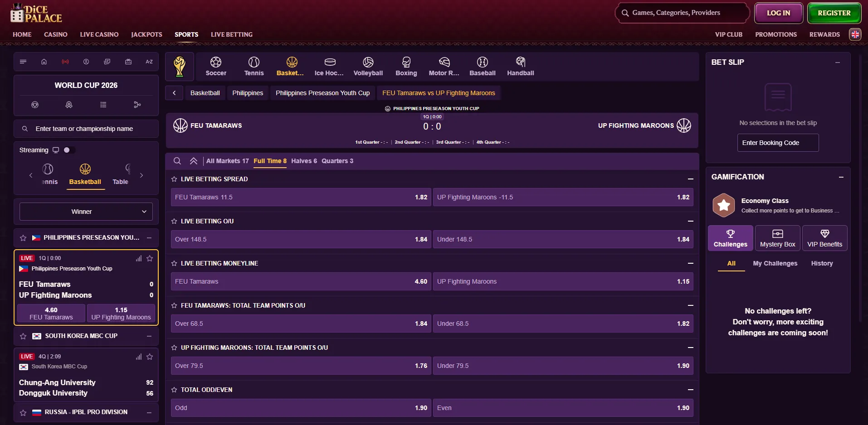The width and height of the screenshot is (868, 425).
Task: Collapse the Live Betting Spread market
Action: click(690, 179)
